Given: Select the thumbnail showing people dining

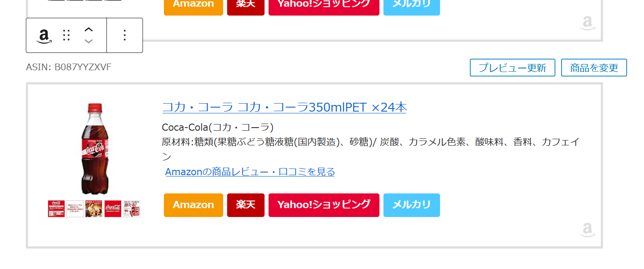Looking at the screenshot, I should [x=94, y=209].
